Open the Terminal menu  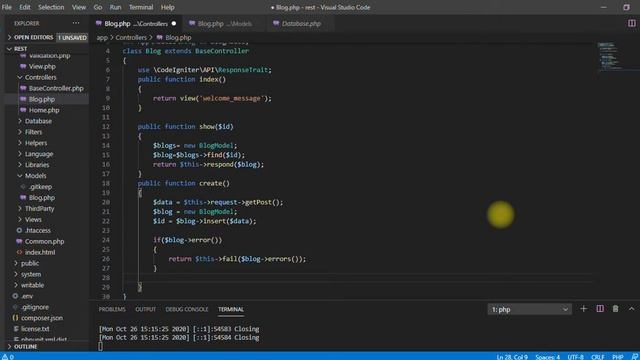pos(141,7)
